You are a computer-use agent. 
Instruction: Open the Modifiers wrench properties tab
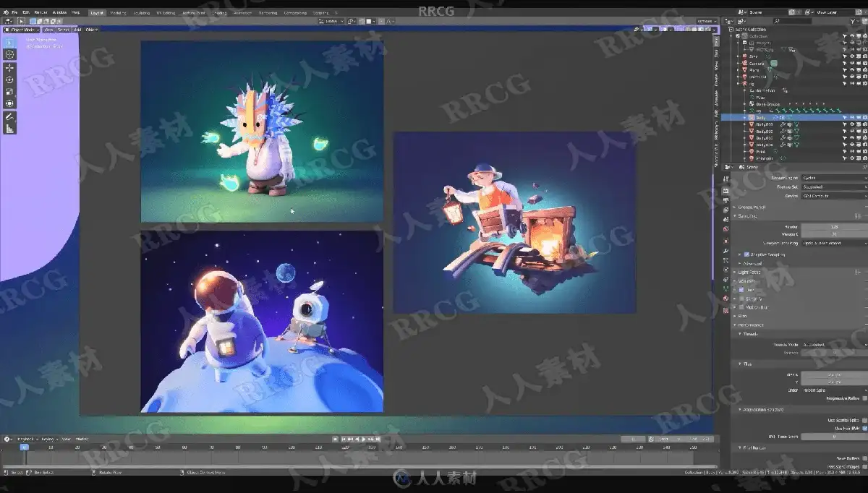click(x=726, y=251)
